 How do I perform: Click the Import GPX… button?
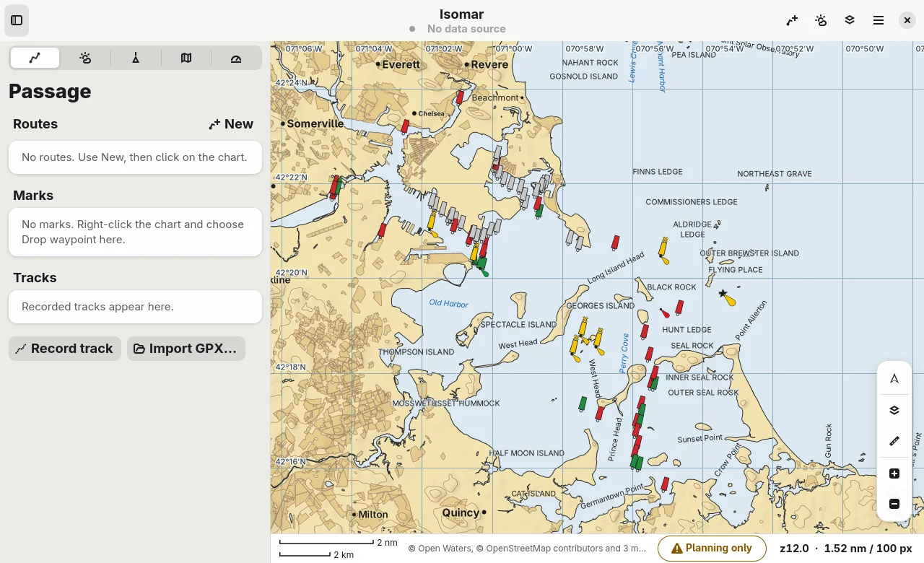point(186,349)
